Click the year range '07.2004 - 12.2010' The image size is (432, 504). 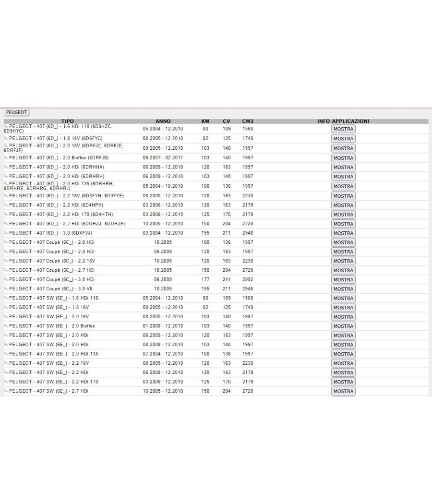pos(163,354)
